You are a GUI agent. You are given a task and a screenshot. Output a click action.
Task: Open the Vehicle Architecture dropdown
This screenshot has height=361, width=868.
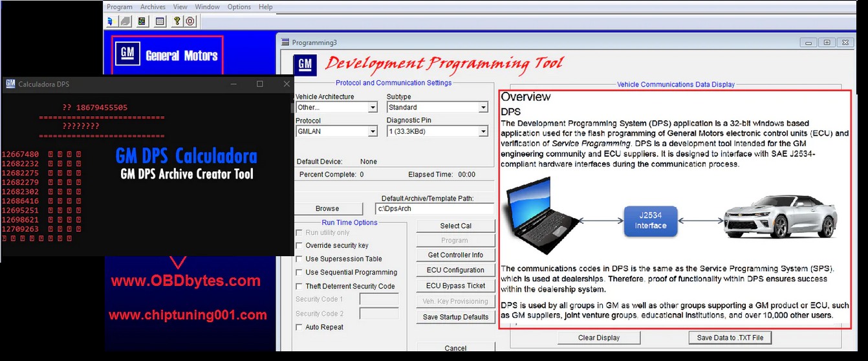click(x=373, y=107)
